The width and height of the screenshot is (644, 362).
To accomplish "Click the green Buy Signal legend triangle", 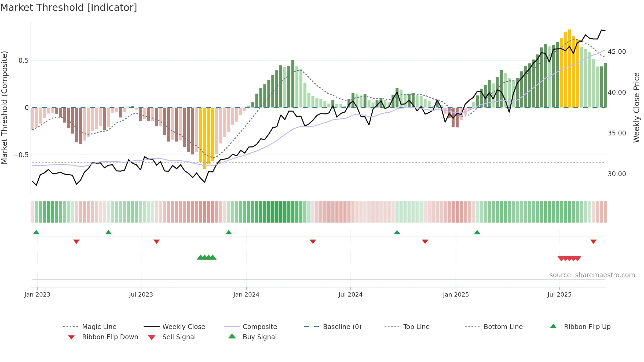I will [x=232, y=336].
